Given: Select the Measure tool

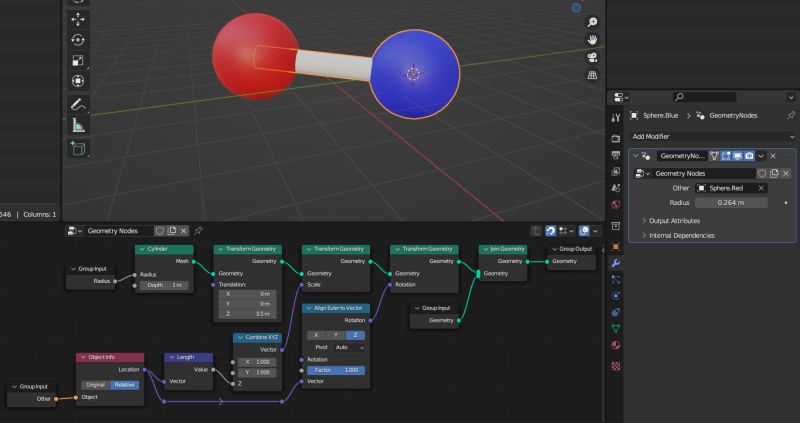Looking at the screenshot, I should click(x=78, y=125).
